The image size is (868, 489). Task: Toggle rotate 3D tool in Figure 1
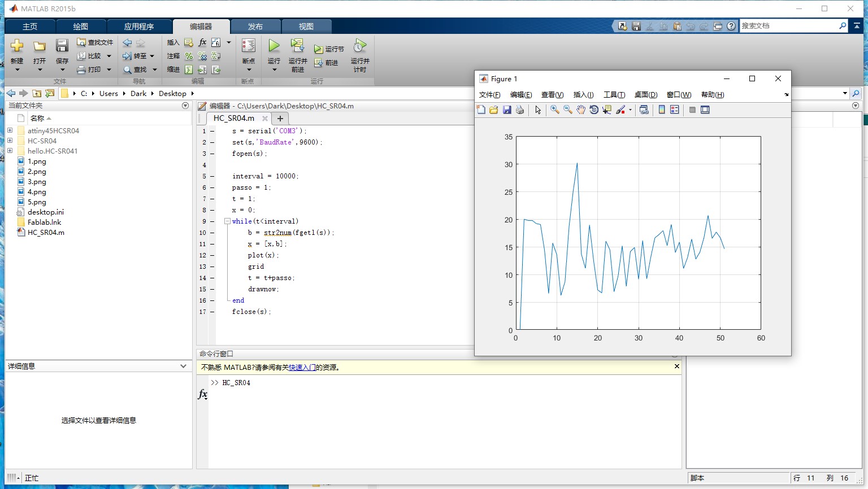(x=594, y=110)
